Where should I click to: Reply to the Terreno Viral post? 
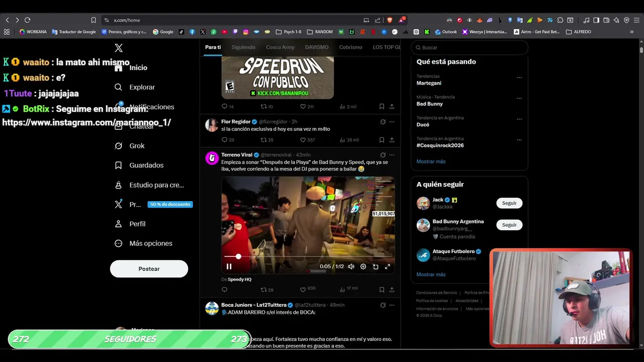pos(224,290)
